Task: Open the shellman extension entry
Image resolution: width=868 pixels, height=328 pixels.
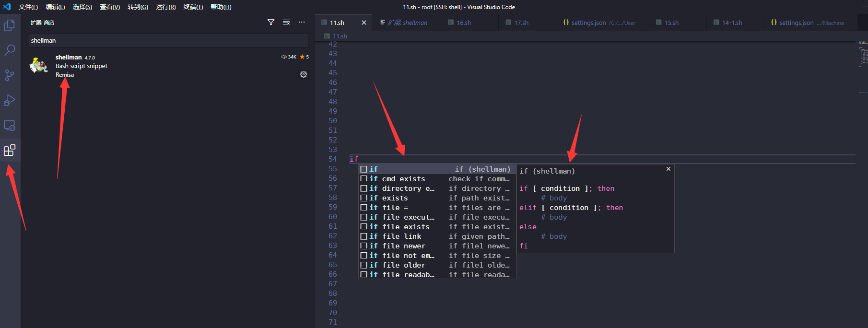Action: [168, 66]
